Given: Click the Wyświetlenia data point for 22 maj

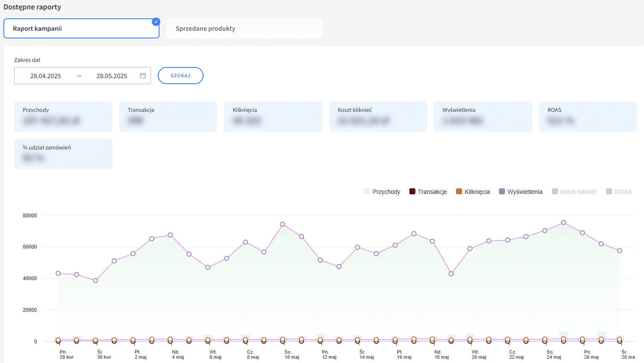Looking at the screenshot, I should (508, 240).
